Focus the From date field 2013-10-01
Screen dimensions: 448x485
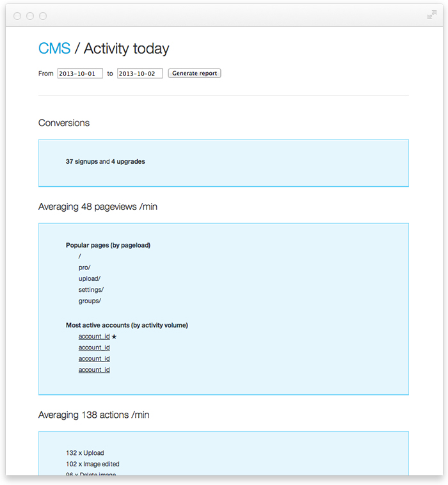click(80, 74)
